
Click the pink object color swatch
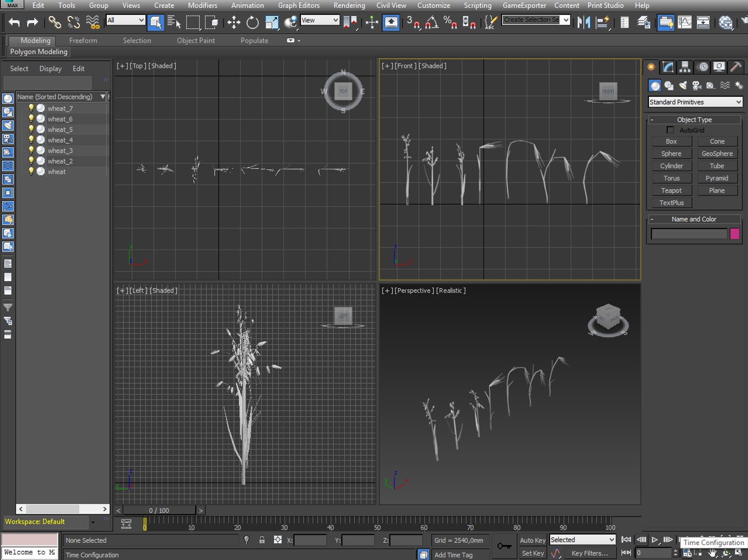pyautogui.click(x=735, y=234)
